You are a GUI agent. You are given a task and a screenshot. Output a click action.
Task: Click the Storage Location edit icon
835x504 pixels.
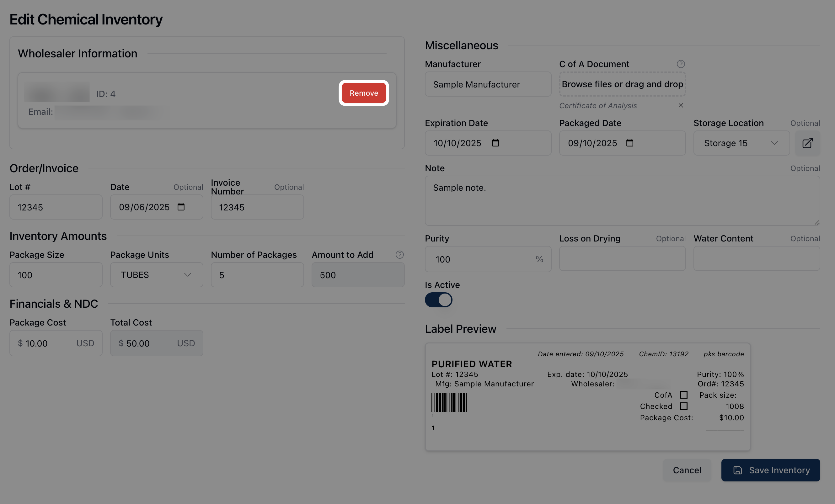(x=807, y=143)
